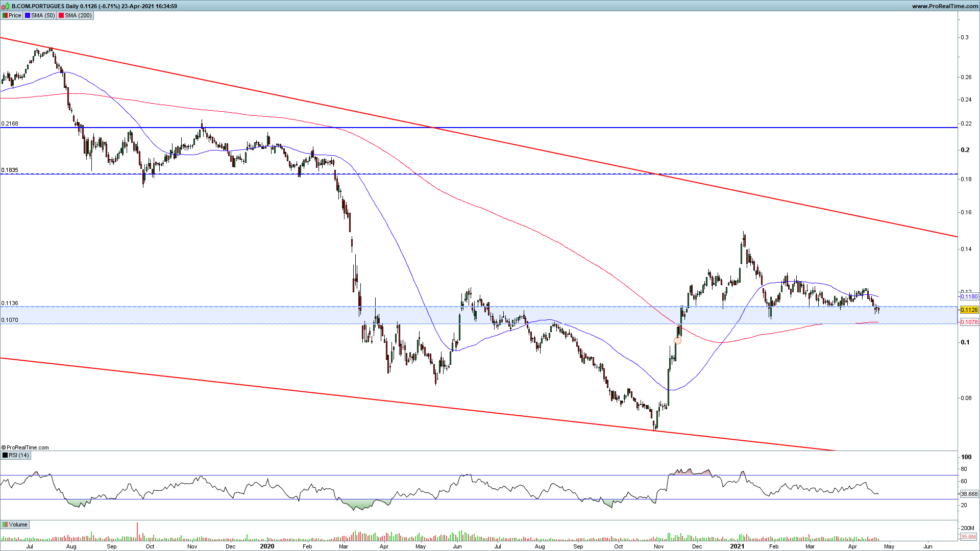Click the 2021 label on time axis
This screenshot has width=980, height=551.
pos(737,546)
